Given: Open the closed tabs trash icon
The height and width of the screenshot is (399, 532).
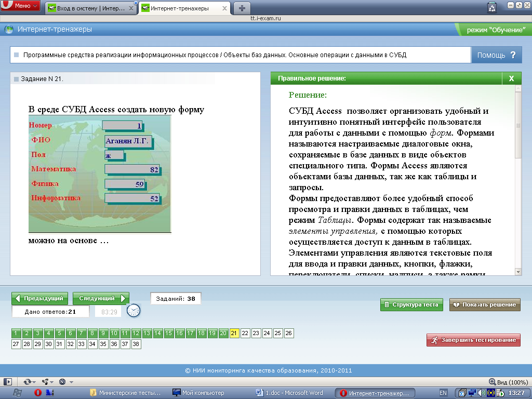Looking at the screenshot, I should (491, 7).
